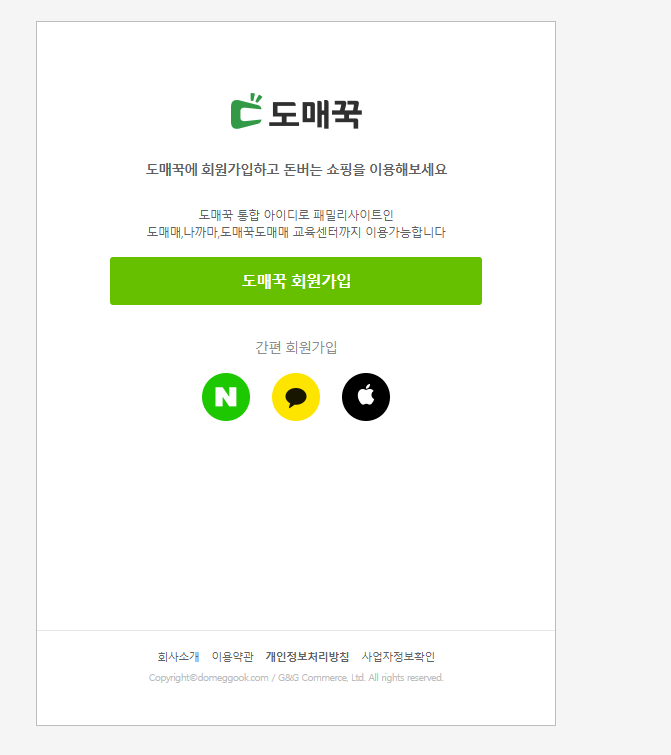The width and height of the screenshot is (671, 755).
Task: Click the letter N inside the Naver circle
Action: coord(226,397)
